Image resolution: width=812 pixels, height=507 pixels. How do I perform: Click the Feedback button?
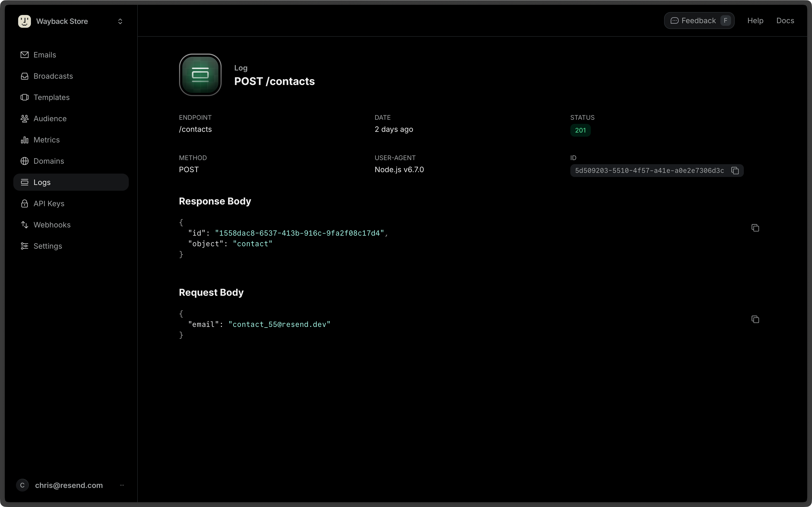[x=699, y=21]
